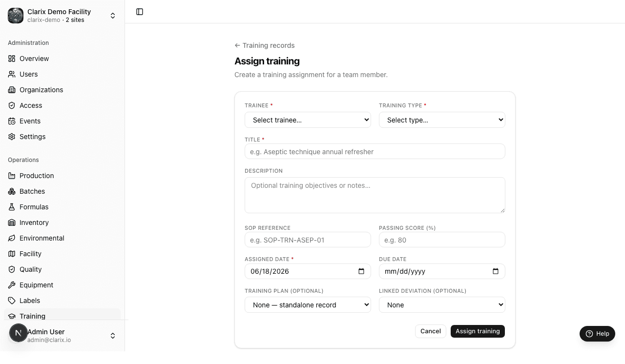625x364 pixels.
Task: Open the Due Date calendar picker icon
Action: (496, 271)
